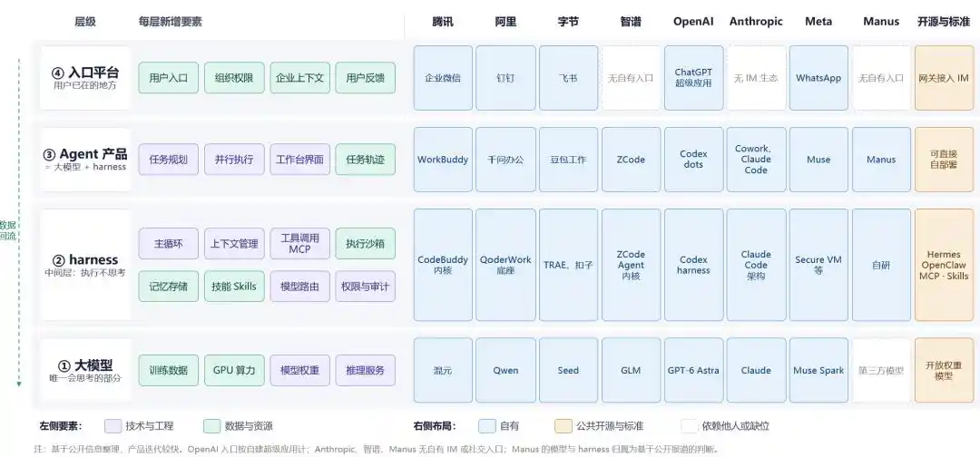
Task: Click the 企业微信 cell
Action: 443,78
